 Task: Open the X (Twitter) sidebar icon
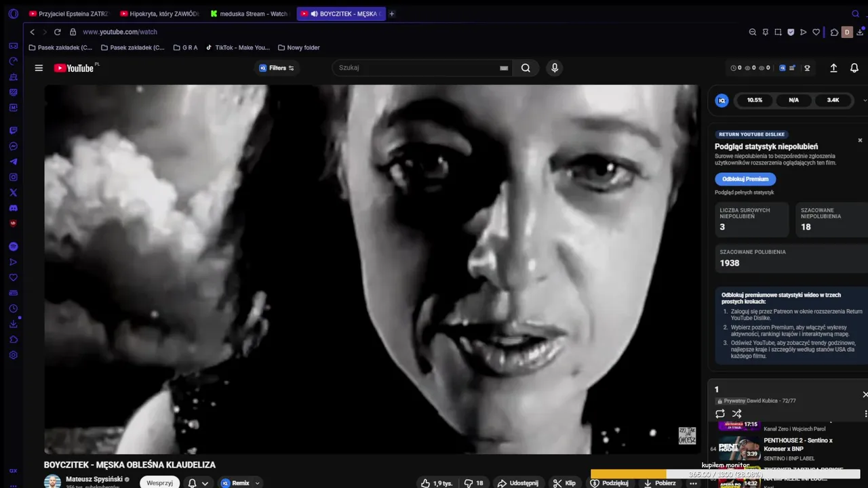click(x=13, y=192)
